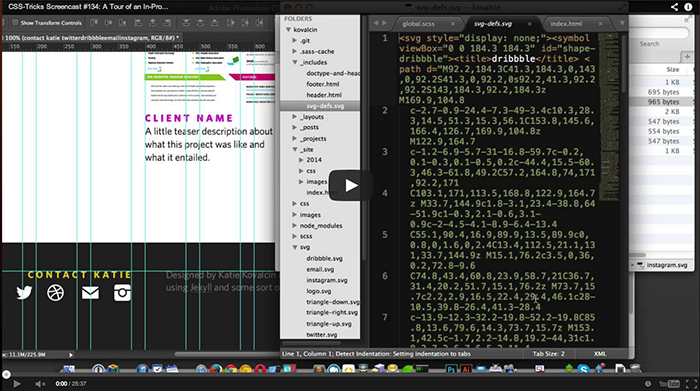Close the global.scss tab
The image size is (700, 391).
pos(453,24)
